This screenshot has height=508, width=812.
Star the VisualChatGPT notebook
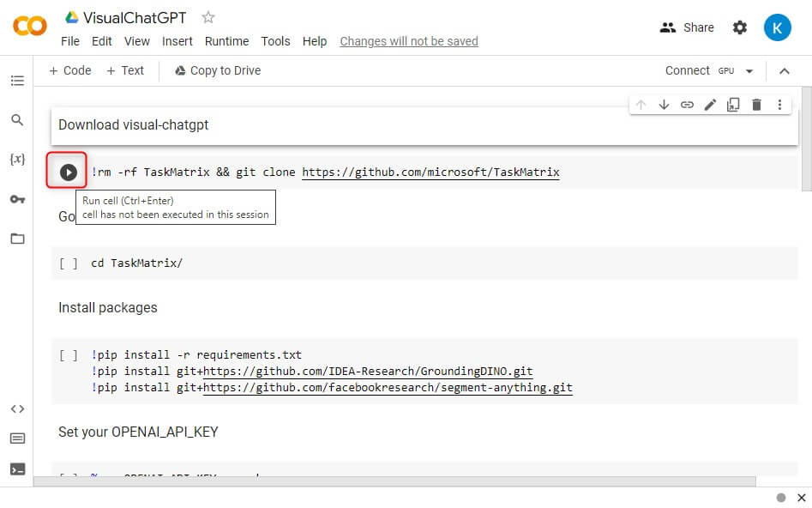(x=208, y=18)
